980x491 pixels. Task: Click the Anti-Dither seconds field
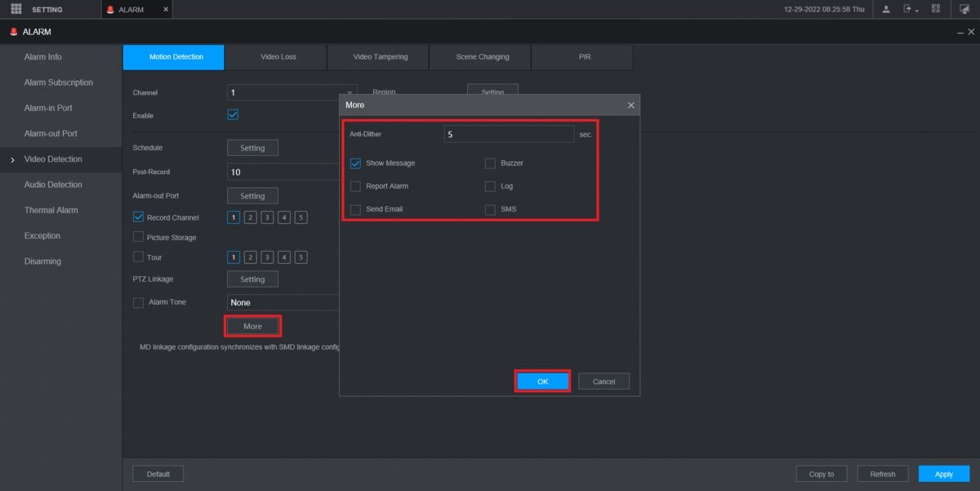[509, 134]
